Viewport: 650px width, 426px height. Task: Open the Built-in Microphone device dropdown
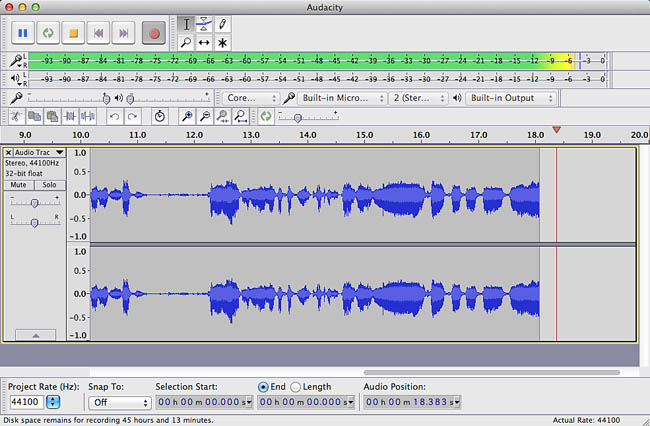(342, 98)
